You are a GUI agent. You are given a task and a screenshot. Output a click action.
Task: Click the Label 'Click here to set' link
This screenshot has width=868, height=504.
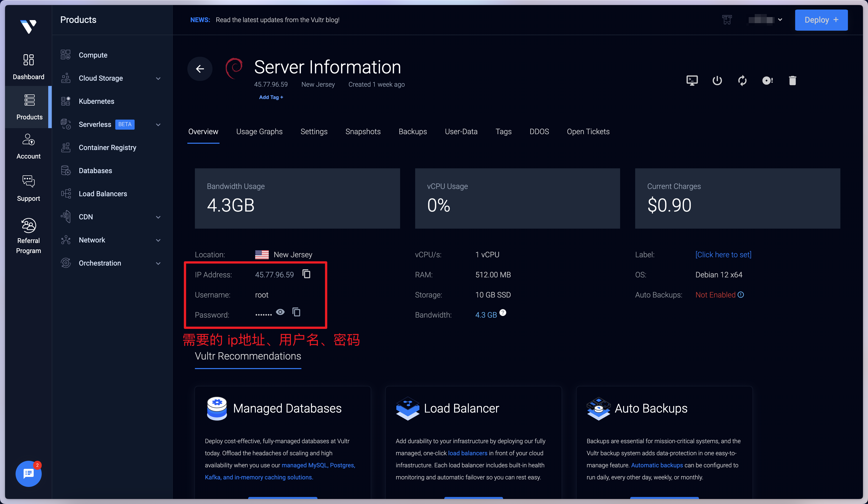coord(723,255)
